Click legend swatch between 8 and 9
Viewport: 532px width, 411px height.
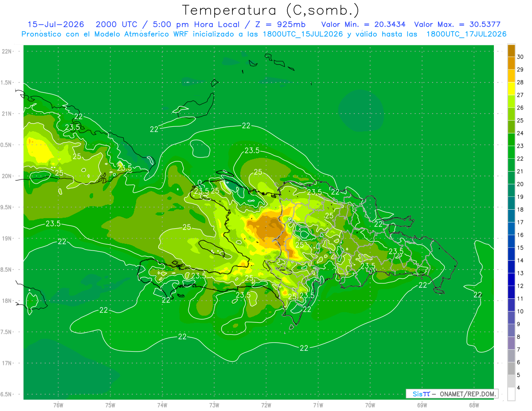(x=511, y=331)
